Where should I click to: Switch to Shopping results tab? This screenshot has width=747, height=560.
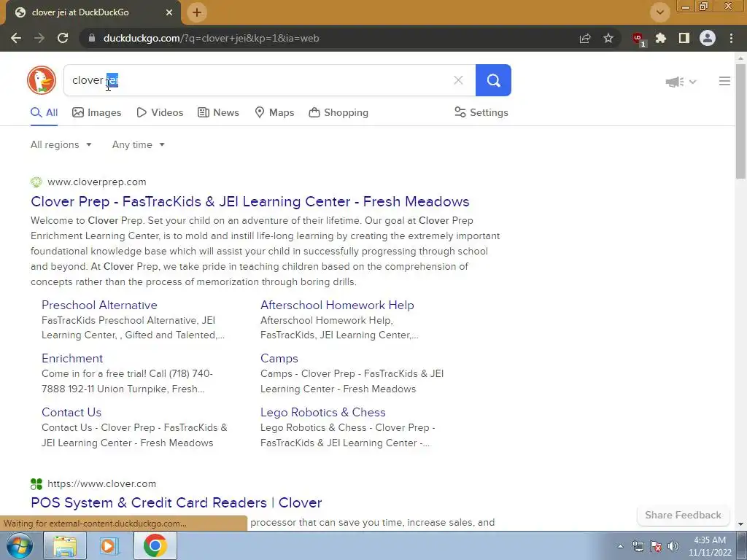[x=338, y=113]
